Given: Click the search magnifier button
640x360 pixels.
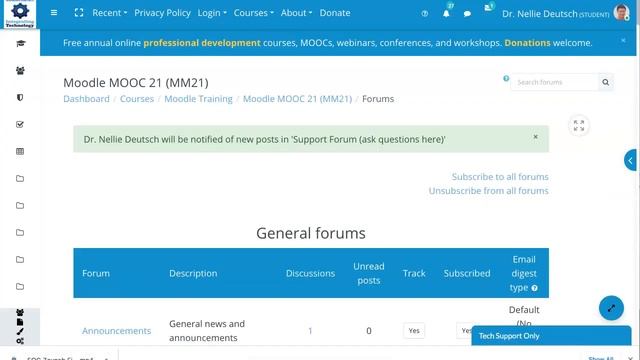Looking at the screenshot, I should 606,82.
